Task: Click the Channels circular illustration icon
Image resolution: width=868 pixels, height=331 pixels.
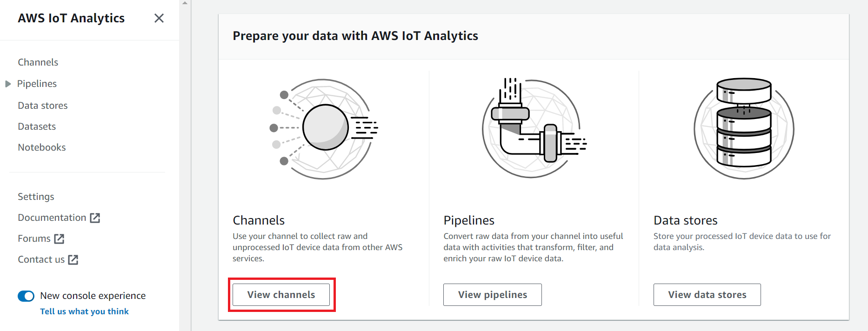Action: pyautogui.click(x=324, y=129)
